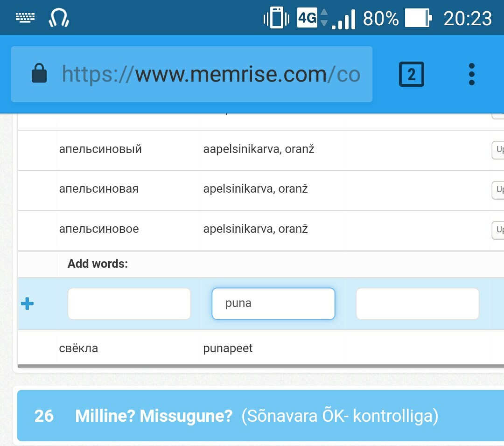Image resolution: width=504 pixels, height=446 pixels.
Task: Click the blue plus add-word icon
Action: tap(28, 303)
